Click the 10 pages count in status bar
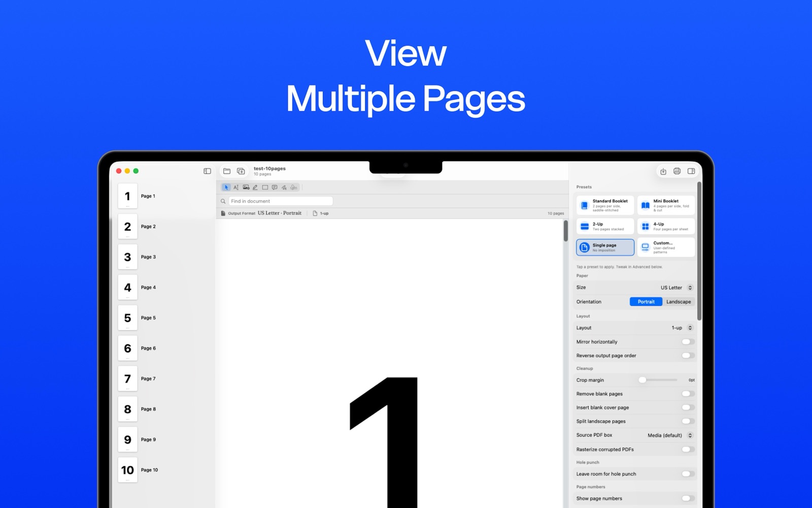 click(x=556, y=213)
